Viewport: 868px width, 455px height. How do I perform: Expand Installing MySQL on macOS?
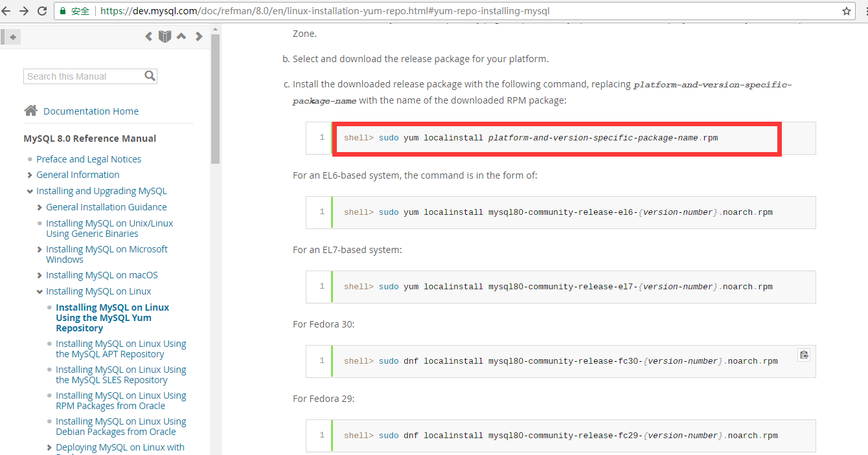pos(40,275)
